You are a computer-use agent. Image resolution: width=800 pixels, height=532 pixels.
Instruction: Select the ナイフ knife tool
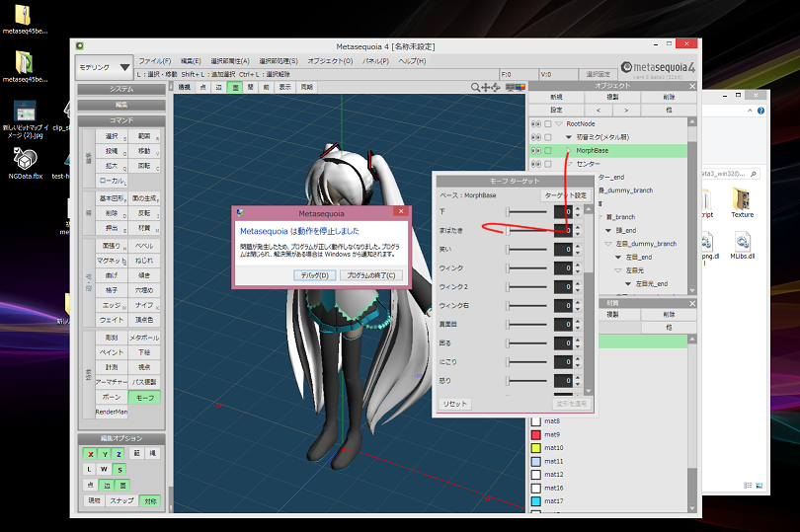tap(144, 305)
